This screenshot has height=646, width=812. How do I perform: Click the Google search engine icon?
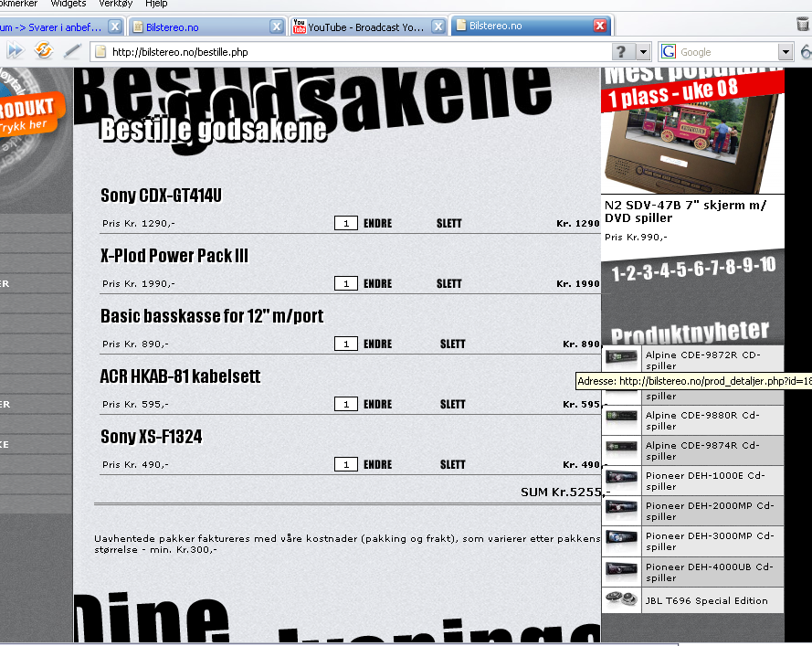669,52
